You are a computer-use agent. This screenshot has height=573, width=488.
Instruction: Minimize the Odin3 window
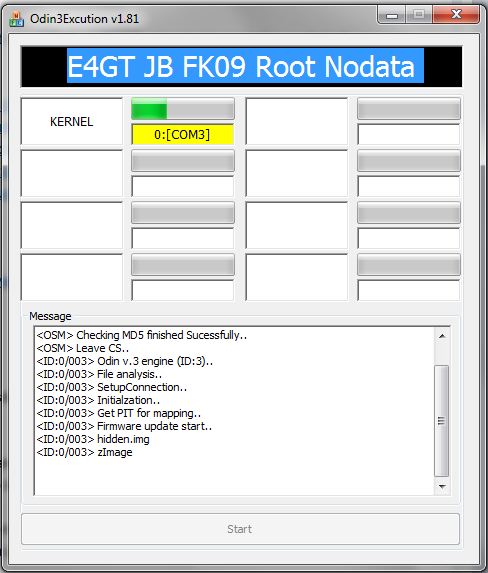(x=391, y=15)
